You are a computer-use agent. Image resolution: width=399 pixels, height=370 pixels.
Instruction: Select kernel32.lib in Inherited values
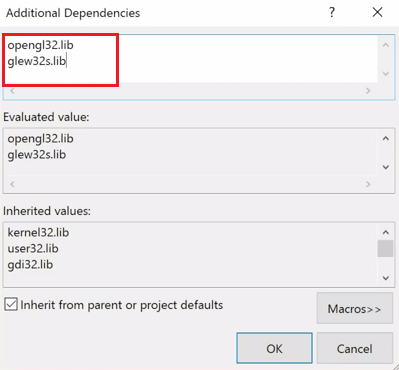pos(38,232)
